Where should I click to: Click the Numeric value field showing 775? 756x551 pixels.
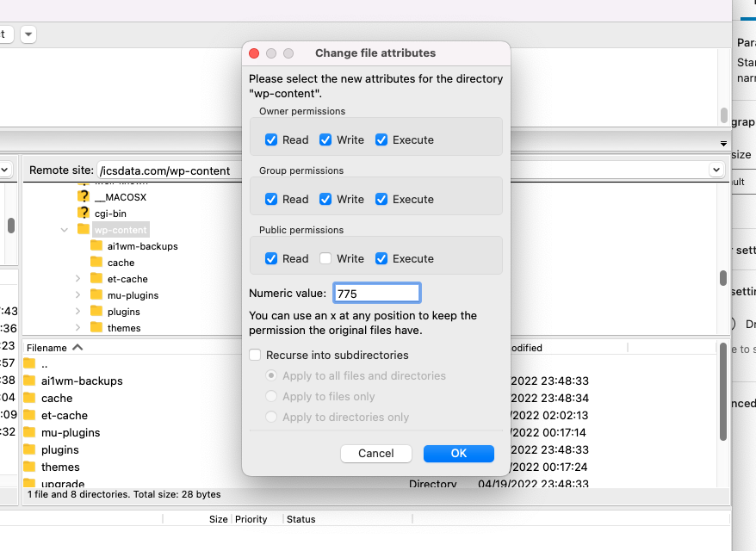[376, 292]
